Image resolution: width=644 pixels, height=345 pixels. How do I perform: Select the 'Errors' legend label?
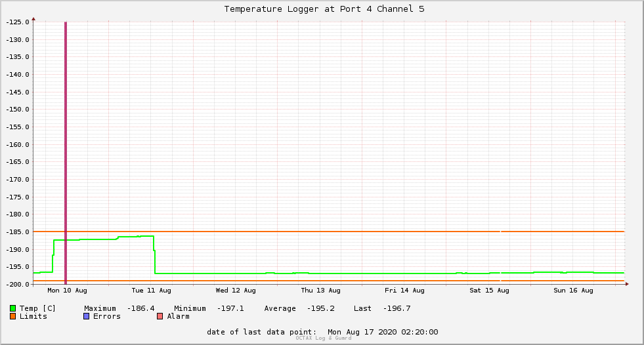[x=107, y=316]
